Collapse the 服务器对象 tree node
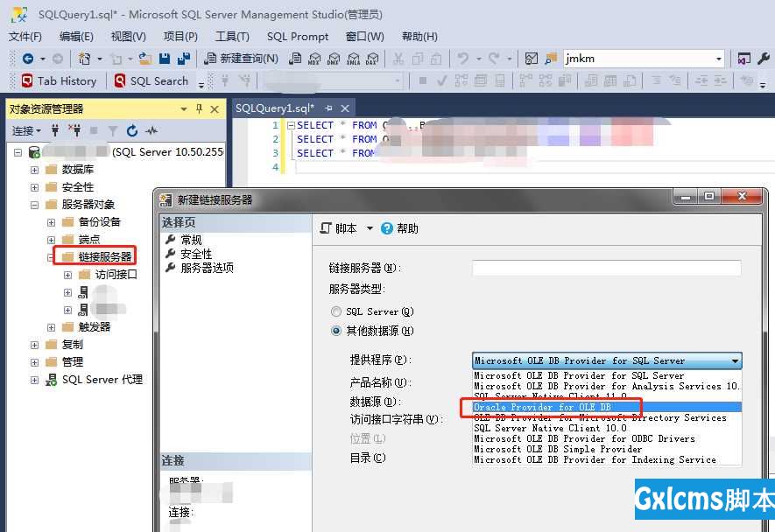Screen dimensions: 775x532 pos(34,205)
